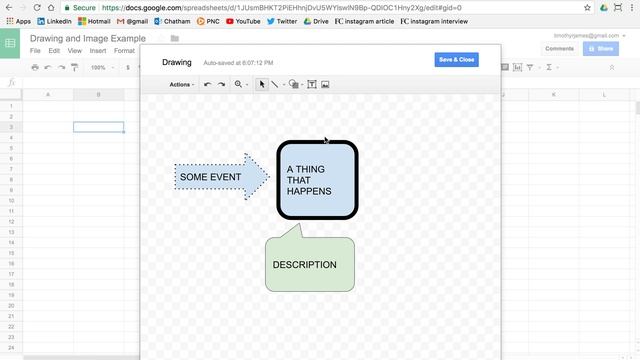
Task: Click the Zoom magnifier in Drawing toolbar
Action: coord(238,84)
